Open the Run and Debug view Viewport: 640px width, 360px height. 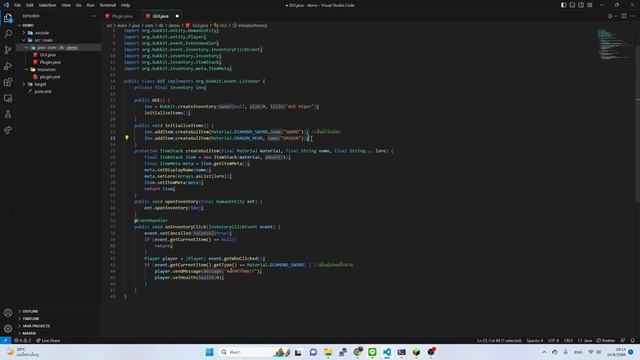(8, 66)
